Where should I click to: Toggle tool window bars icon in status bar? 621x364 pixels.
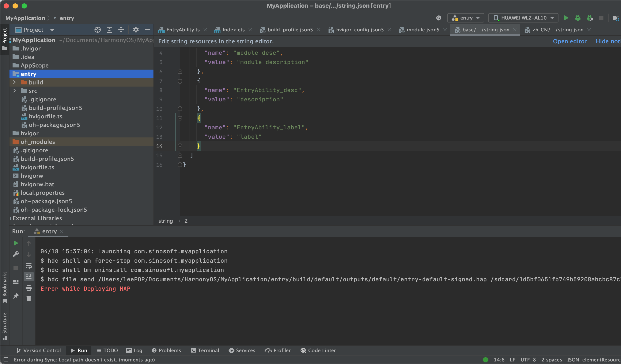6,360
